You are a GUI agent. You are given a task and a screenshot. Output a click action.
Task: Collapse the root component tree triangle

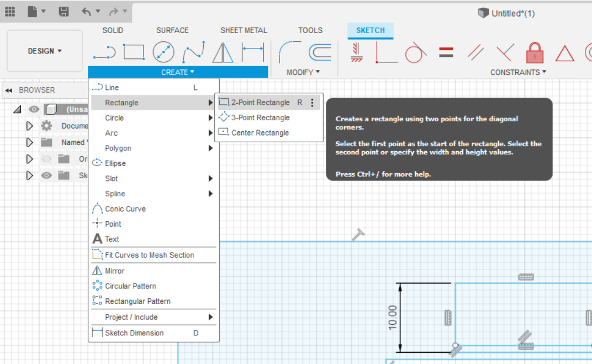(x=17, y=109)
